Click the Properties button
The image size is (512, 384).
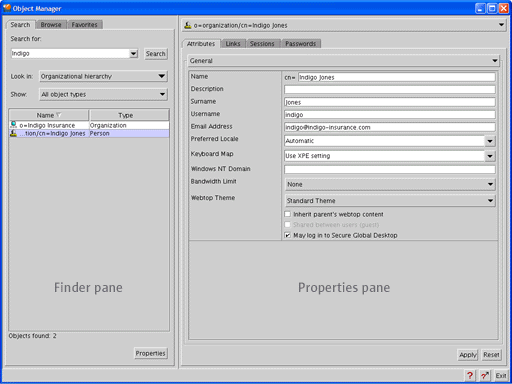[150, 353]
